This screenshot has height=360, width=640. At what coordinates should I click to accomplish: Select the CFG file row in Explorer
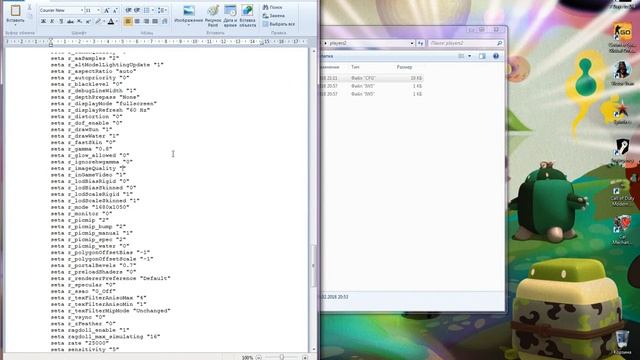pyautogui.click(x=372, y=78)
